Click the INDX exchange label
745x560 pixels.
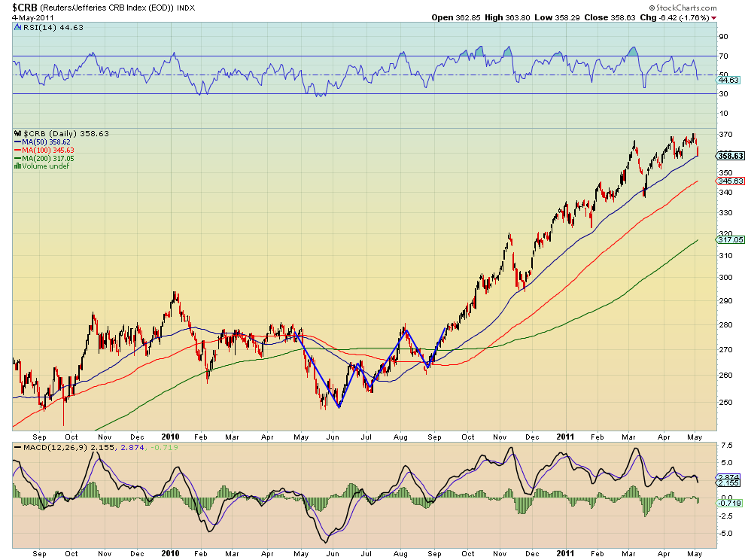point(186,8)
